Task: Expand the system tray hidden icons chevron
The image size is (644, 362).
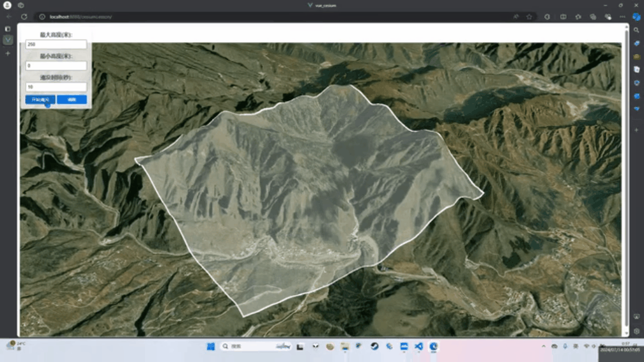Action: [544, 346]
